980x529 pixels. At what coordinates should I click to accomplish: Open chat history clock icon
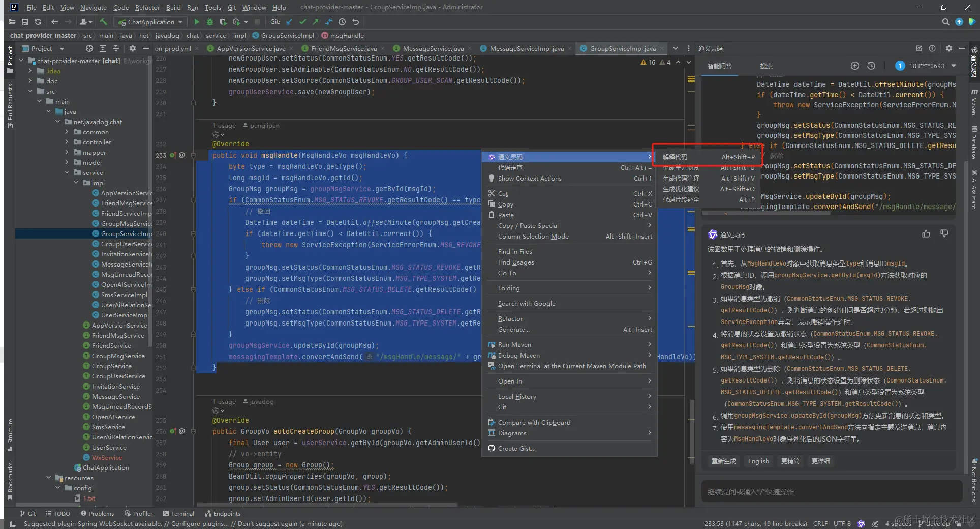point(871,66)
